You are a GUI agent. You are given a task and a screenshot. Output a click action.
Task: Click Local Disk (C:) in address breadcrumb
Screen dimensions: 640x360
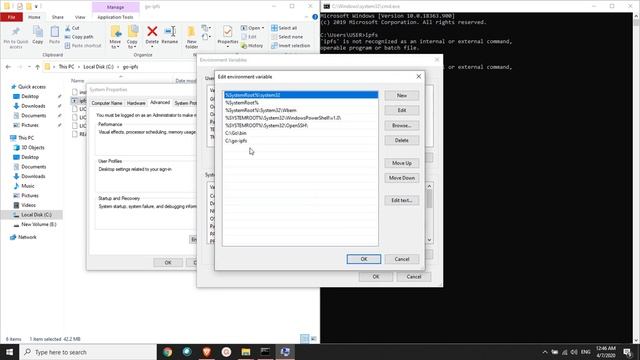[98, 67]
